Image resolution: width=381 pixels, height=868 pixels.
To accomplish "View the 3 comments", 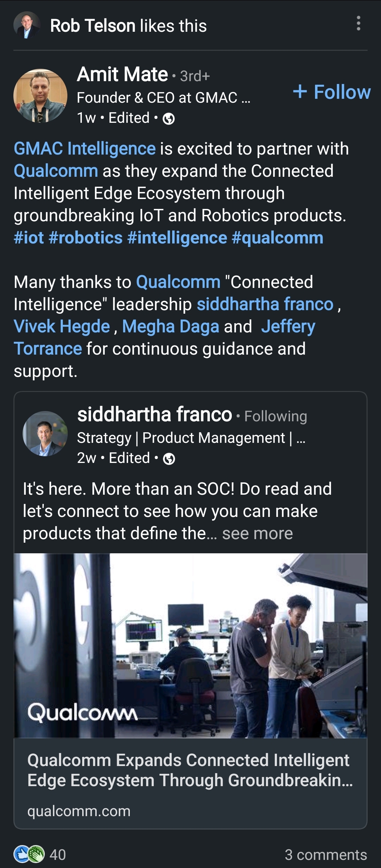I will click(x=326, y=855).
